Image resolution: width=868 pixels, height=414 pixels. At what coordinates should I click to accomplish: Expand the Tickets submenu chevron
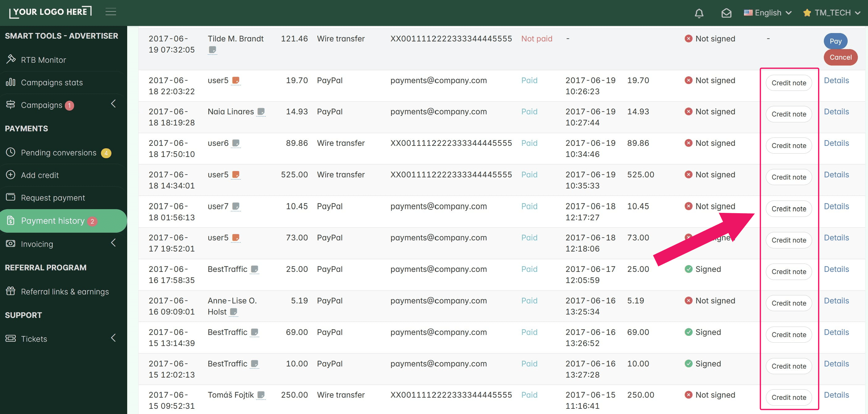(114, 338)
